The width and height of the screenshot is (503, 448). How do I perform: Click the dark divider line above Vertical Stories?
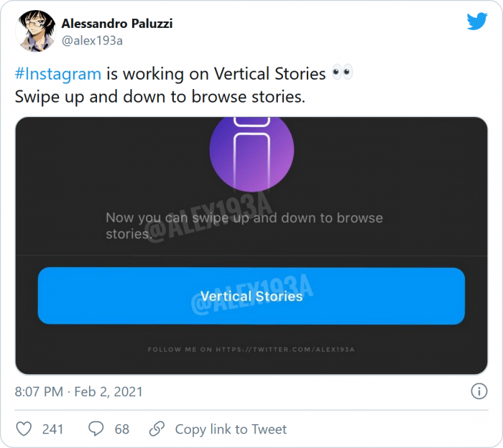[x=251, y=256]
